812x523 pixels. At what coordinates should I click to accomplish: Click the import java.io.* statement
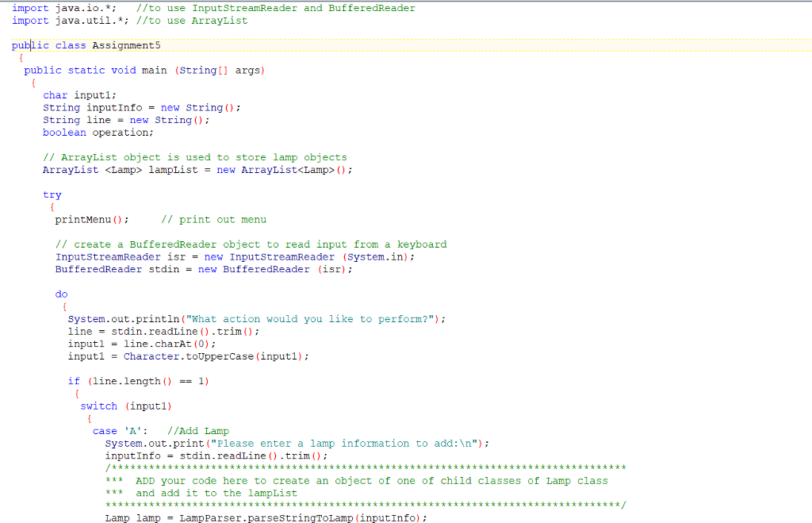pos(48,8)
